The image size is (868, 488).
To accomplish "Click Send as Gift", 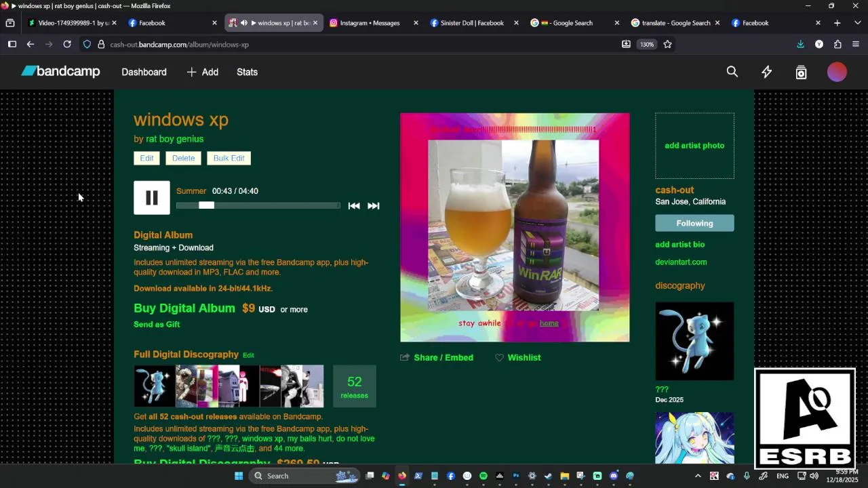I will click(x=157, y=325).
